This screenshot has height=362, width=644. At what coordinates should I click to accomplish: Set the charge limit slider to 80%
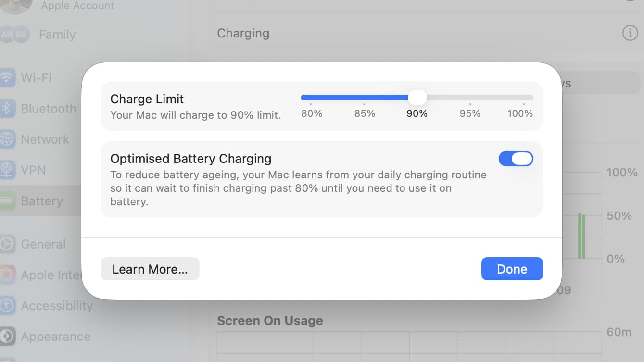[312, 97]
